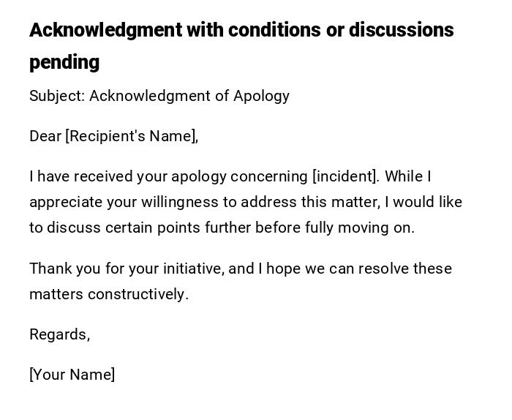Click the word "pending" in the heading
512x420 pixels.
point(64,62)
